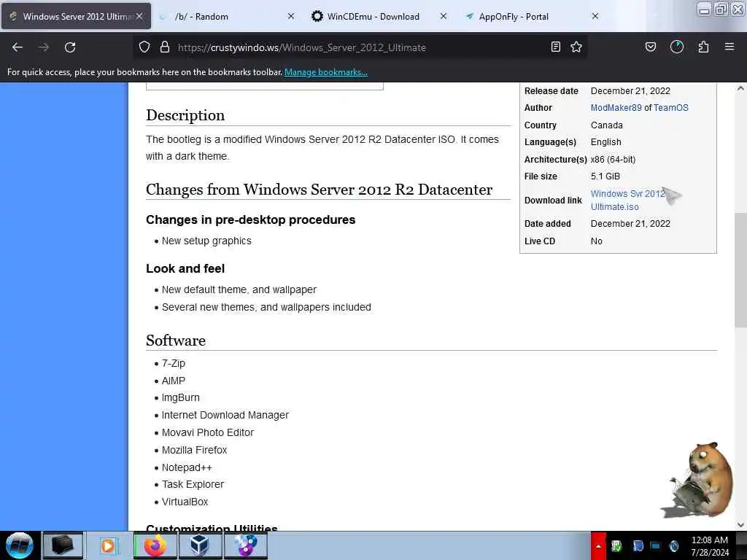Click the round tray icon beside the clock
Image resolution: width=747 pixels, height=560 pixels.
[673, 545]
